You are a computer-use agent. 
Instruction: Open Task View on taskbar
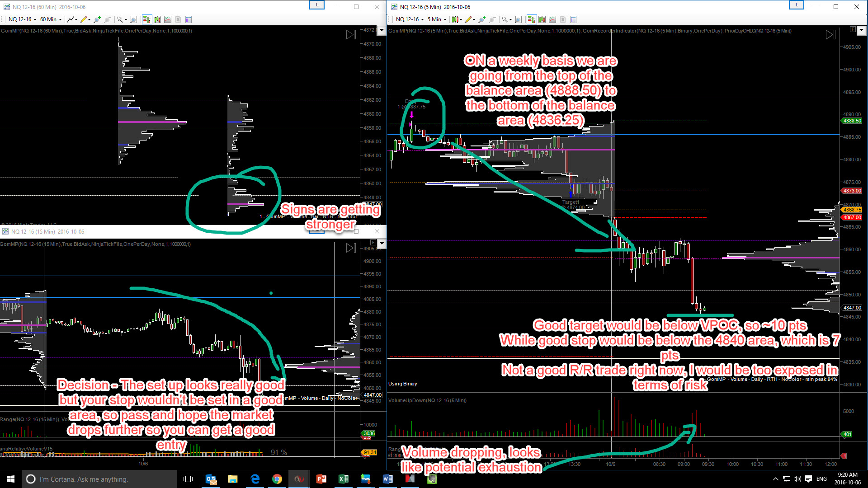[x=188, y=479]
